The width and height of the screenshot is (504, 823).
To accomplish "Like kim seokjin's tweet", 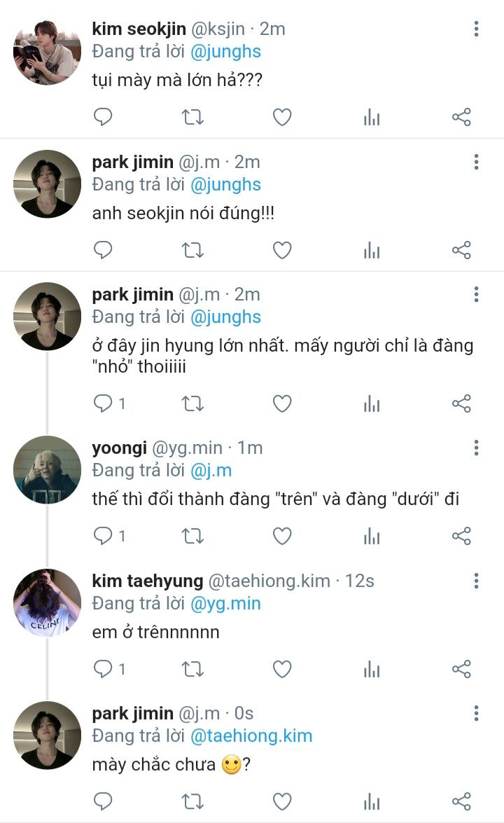I will (282, 118).
